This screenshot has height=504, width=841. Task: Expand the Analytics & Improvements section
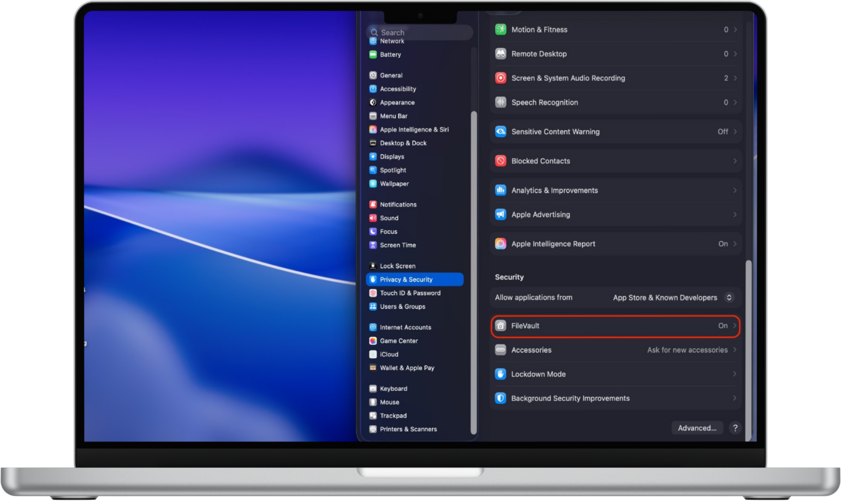[615, 190]
